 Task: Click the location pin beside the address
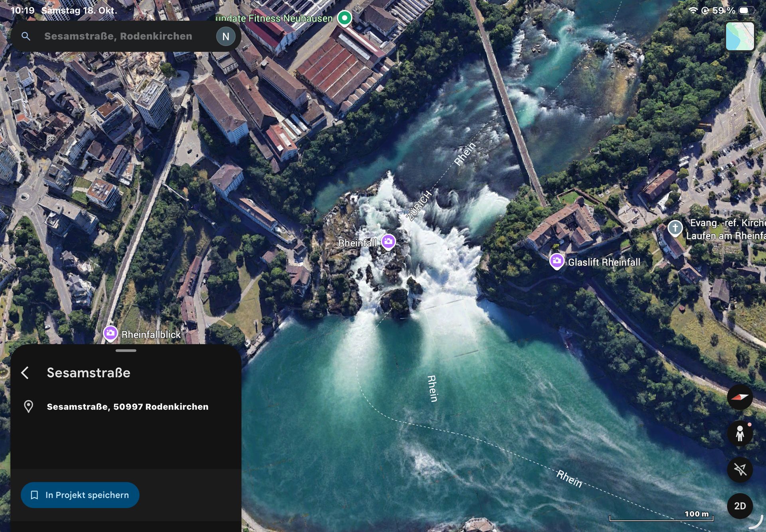[28, 406]
